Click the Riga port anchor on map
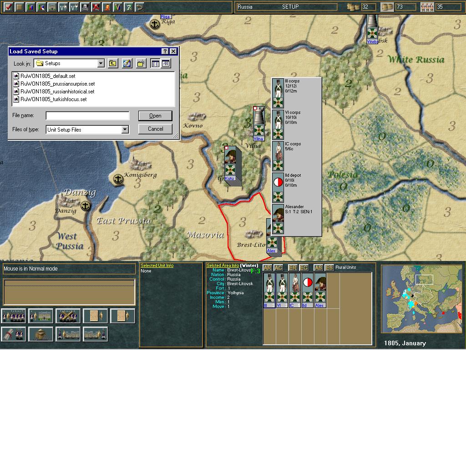The width and height of the screenshot is (466, 476). tap(155, 24)
